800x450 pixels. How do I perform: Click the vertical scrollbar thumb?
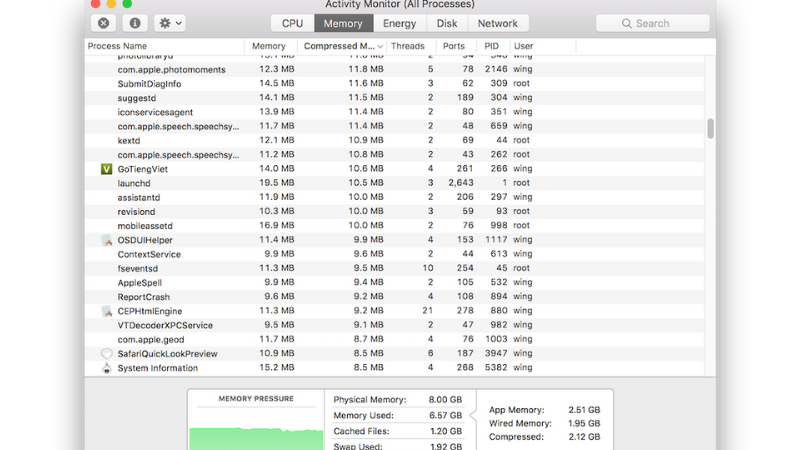click(710, 128)
